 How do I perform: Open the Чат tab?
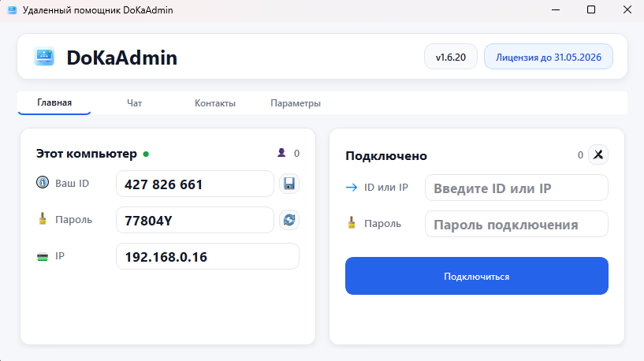pos(134,103)
